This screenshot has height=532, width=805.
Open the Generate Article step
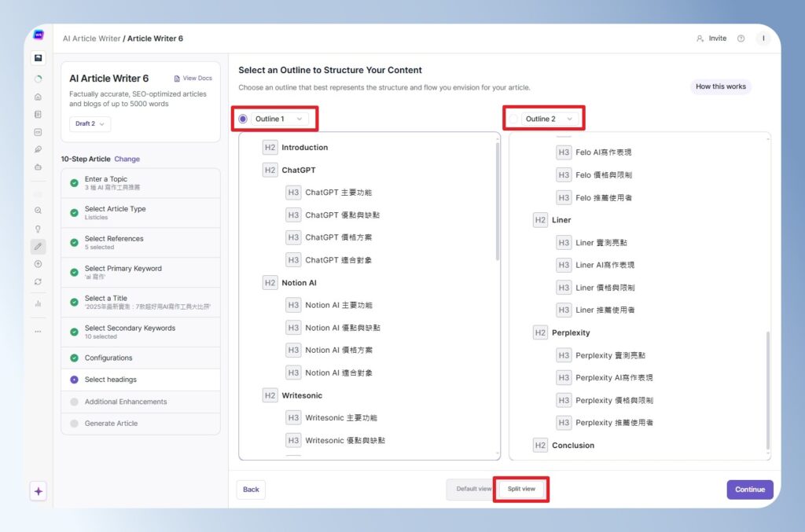(x=141, y=424)
